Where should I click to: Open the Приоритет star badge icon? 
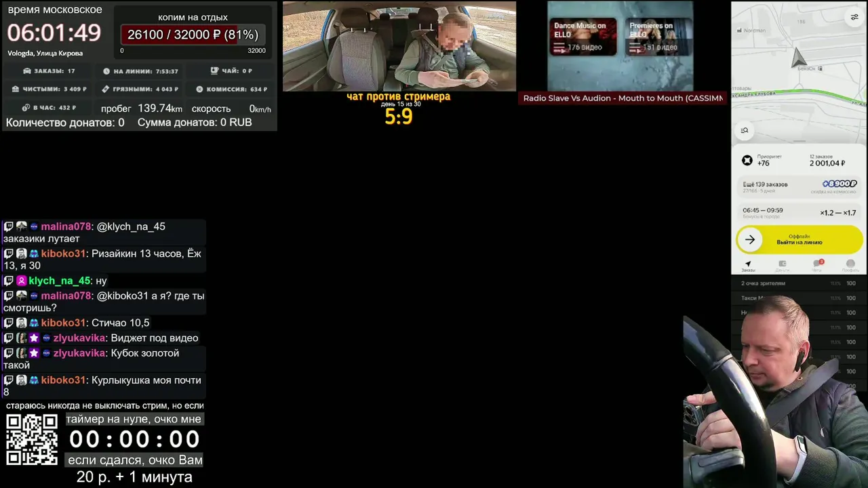click(747, 161)
